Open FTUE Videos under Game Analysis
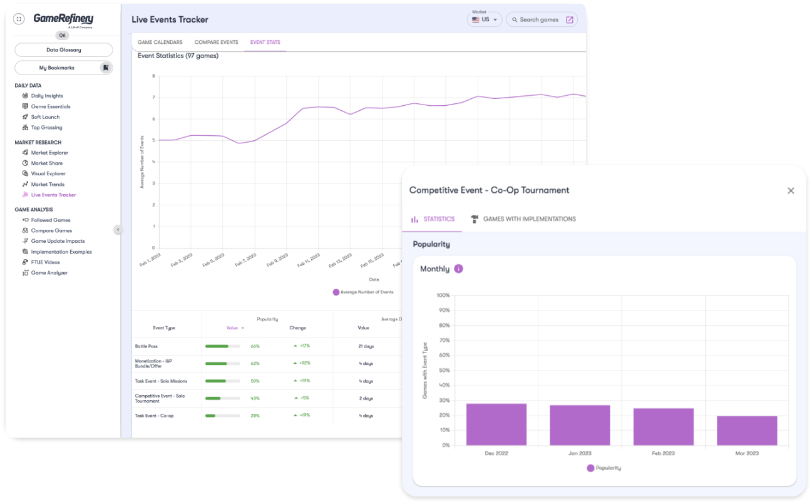812x504 pixels. pyautogui.click(x=44, y=262)
